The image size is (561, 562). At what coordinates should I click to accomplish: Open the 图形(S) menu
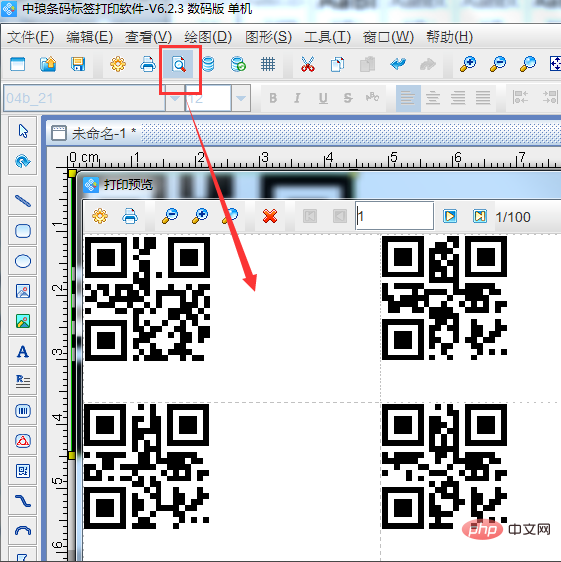click(x=268, y=37)
